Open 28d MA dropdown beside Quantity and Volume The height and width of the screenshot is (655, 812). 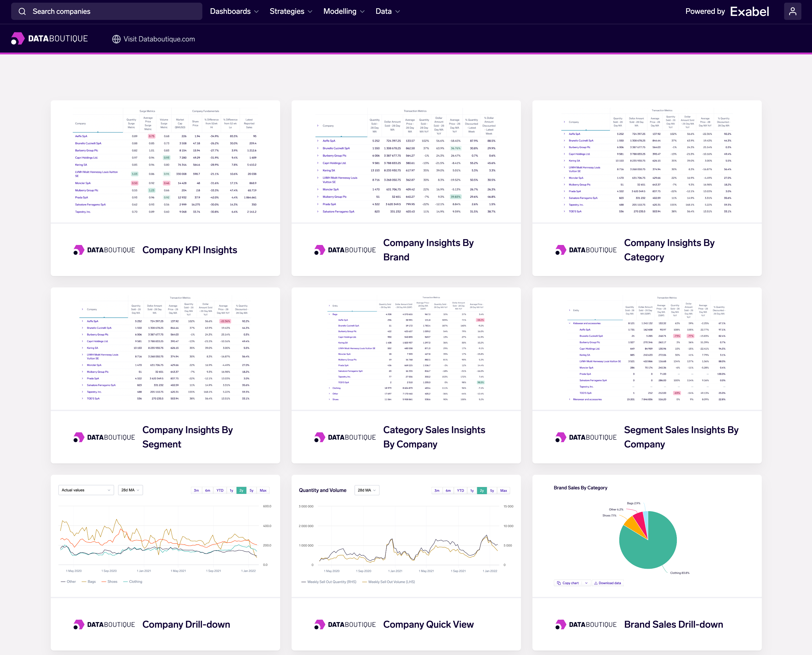(366, 490)
